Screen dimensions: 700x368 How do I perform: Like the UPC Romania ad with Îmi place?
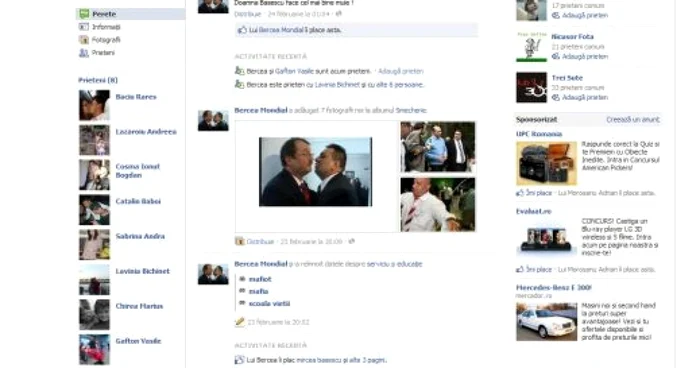tap(538, 193)
